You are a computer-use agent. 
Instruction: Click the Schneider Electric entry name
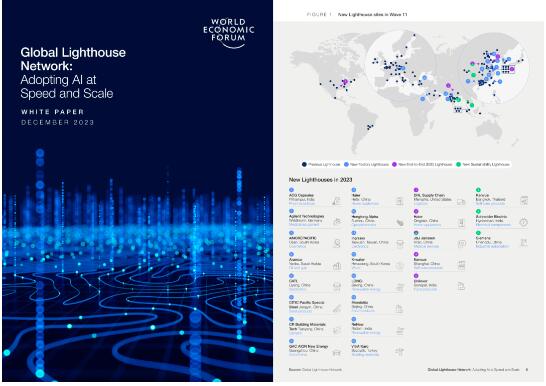pos(491,216)
